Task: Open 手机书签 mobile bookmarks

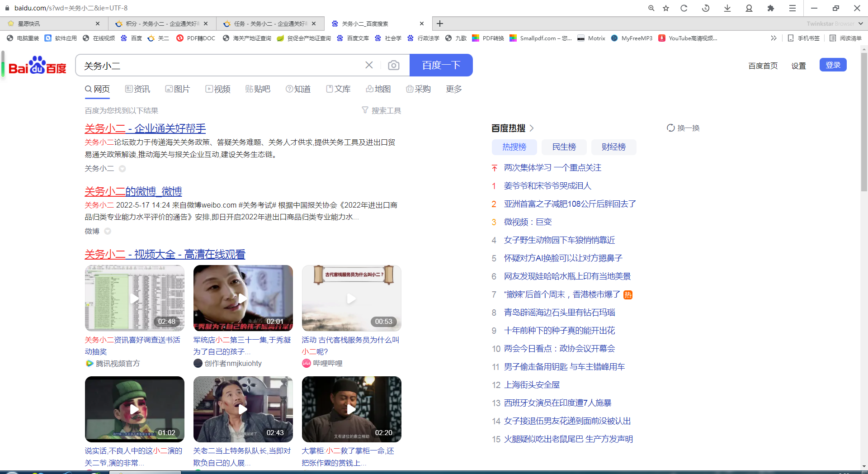Action: click(x=803, y=38)
